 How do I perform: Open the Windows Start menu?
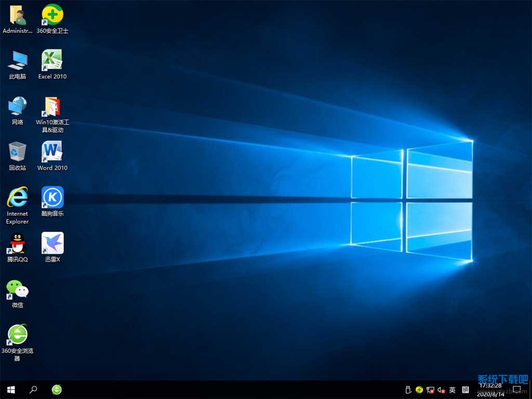tap(11, 389)
